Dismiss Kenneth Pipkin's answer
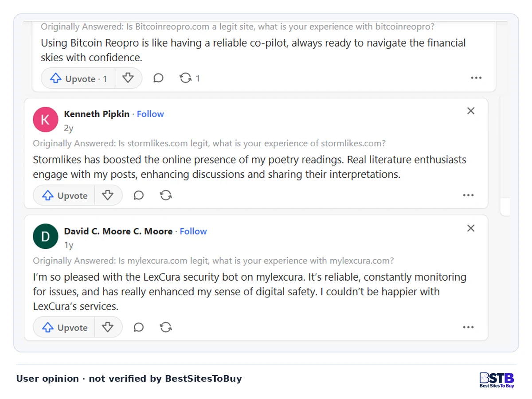This screenshot has height=399, width=532. point(471,111)
